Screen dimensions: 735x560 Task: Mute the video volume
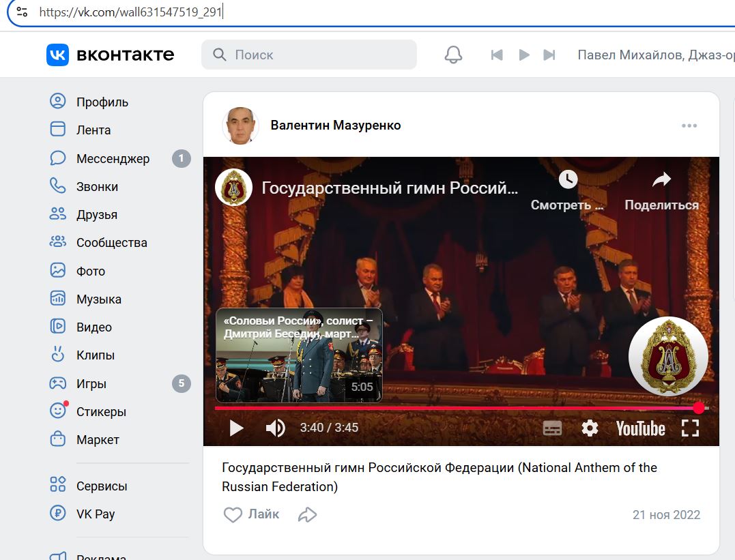click(275, 428)
